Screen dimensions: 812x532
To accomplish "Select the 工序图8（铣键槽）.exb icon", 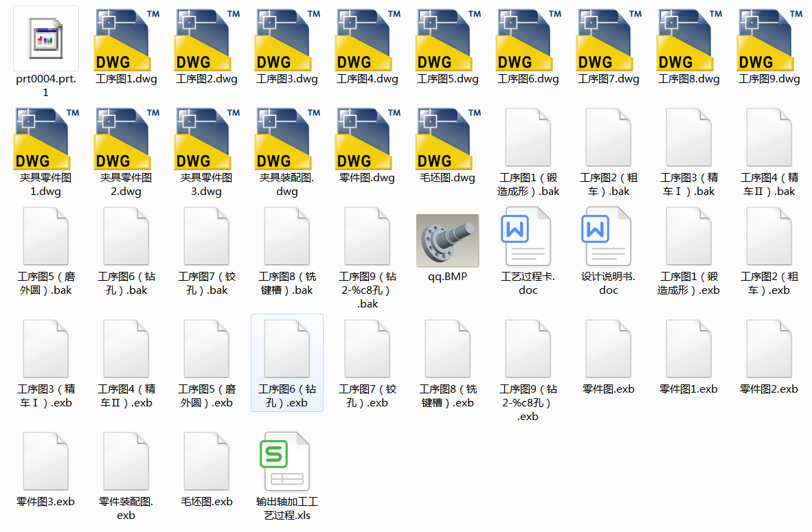I will point(448,348).
